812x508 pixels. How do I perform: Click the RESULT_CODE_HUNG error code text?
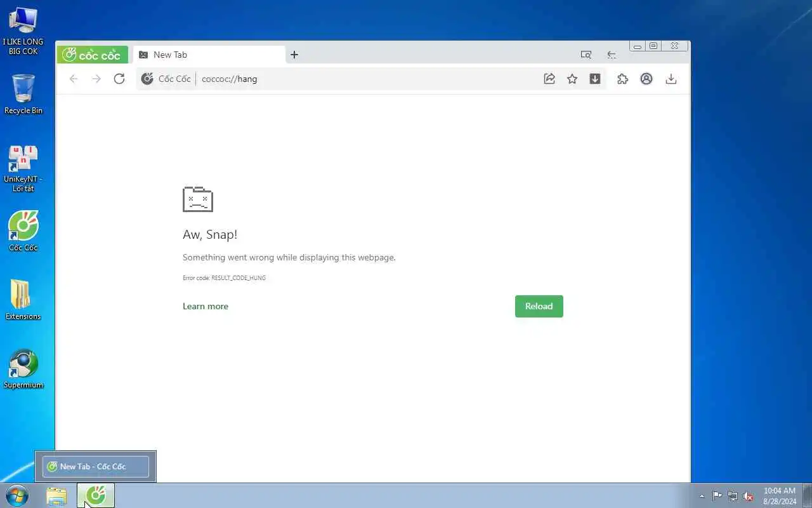click(239, 278)
